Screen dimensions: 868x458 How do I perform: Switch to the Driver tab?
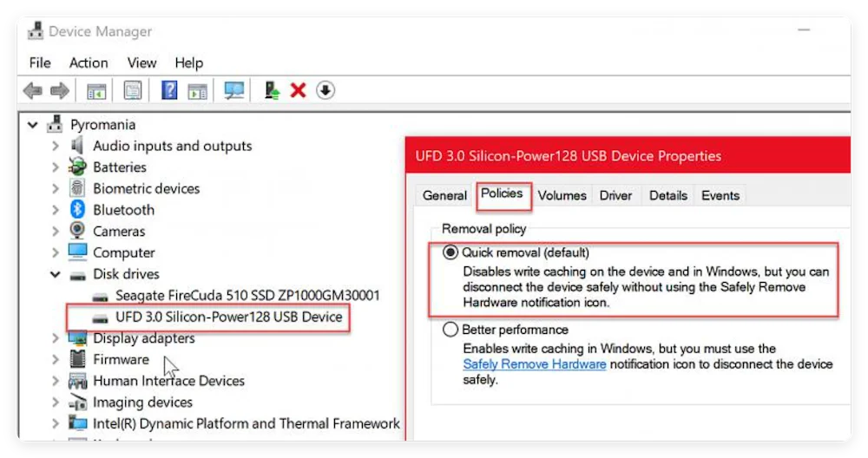pyautogui.click(x=615, y=195)
